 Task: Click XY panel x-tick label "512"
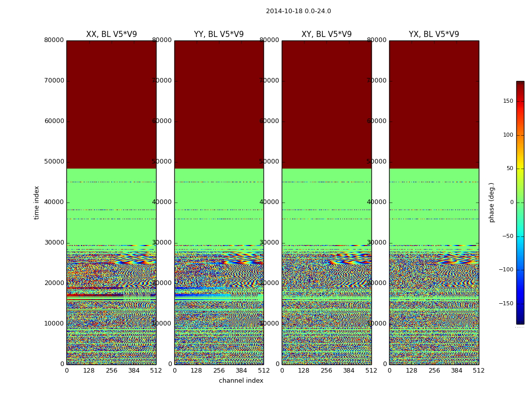click(x=371, y=371)
